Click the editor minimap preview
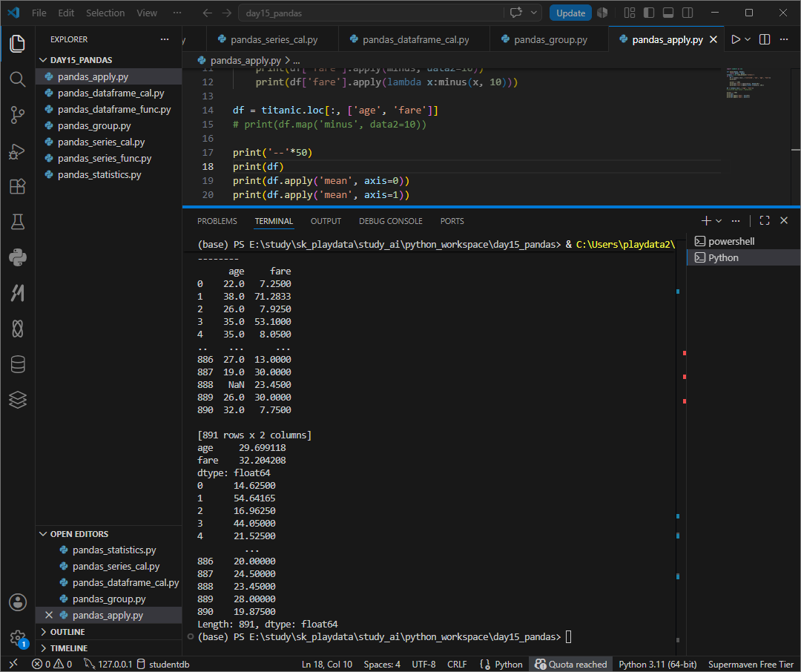The width and height of the screenshot is (801, 672). point(748,82)
